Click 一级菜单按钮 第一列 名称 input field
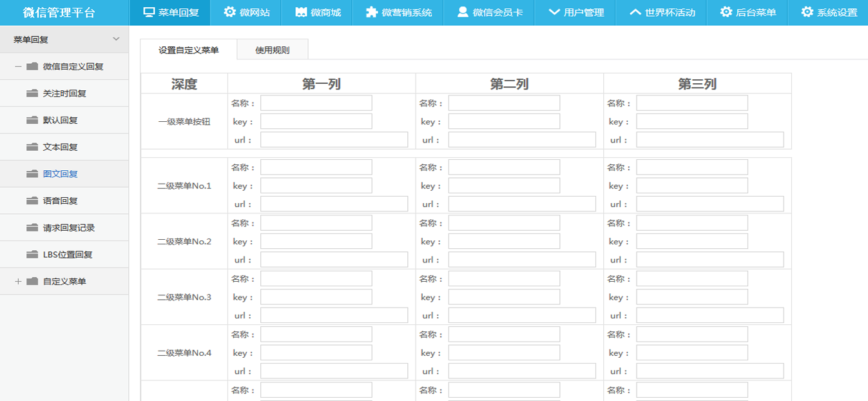 [x=316, y=103]
